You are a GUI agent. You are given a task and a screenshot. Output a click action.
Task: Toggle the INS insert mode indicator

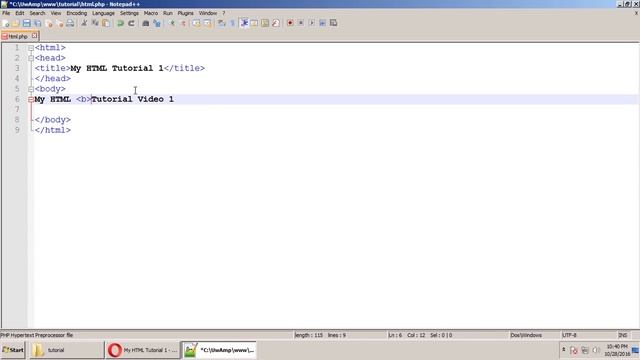(x=623, y=335)
